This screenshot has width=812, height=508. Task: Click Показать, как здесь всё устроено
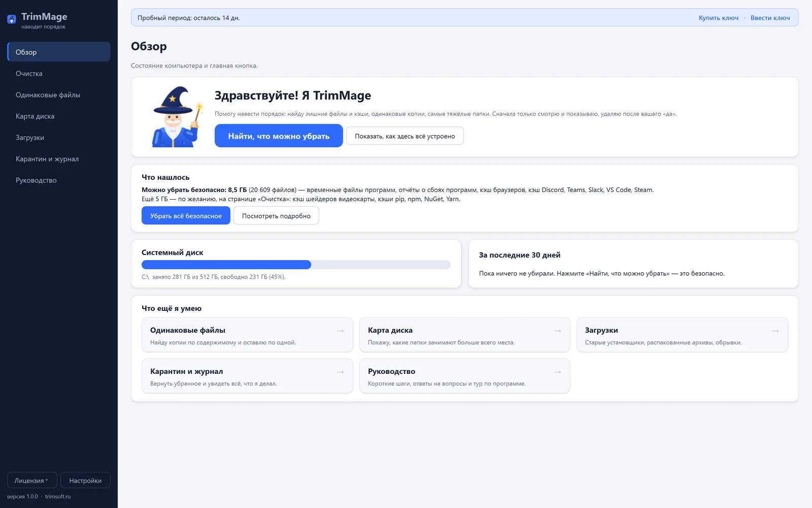click(x=405, y=136)
